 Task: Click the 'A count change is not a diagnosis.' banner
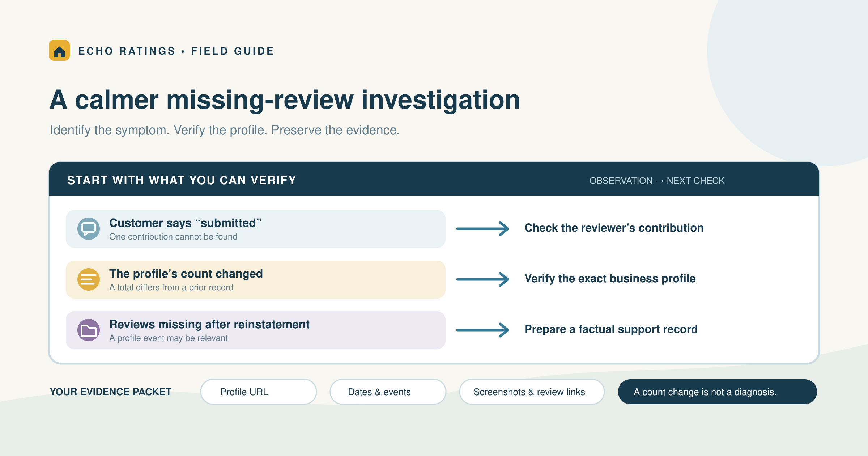pyautogui.click(x=717, y=392)
